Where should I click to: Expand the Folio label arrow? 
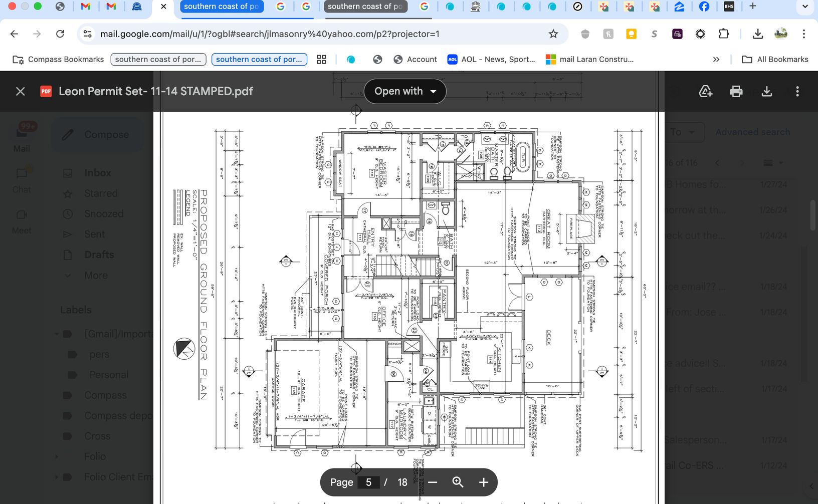57,456
